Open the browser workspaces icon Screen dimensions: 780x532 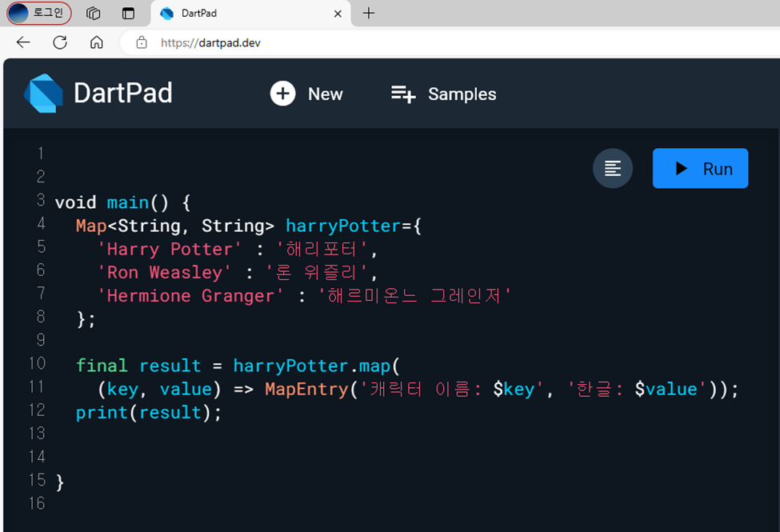point(93,14)
